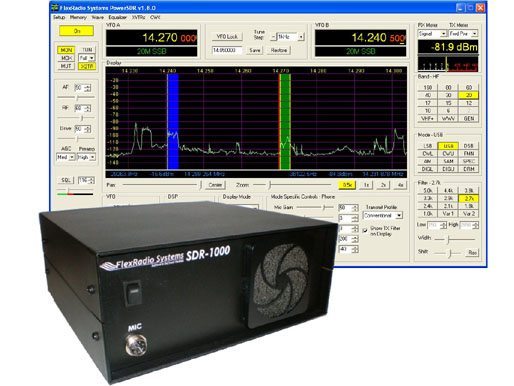Select the Var 1 filter button
This screenshot has height=386, width=514.
click(448, 214)
